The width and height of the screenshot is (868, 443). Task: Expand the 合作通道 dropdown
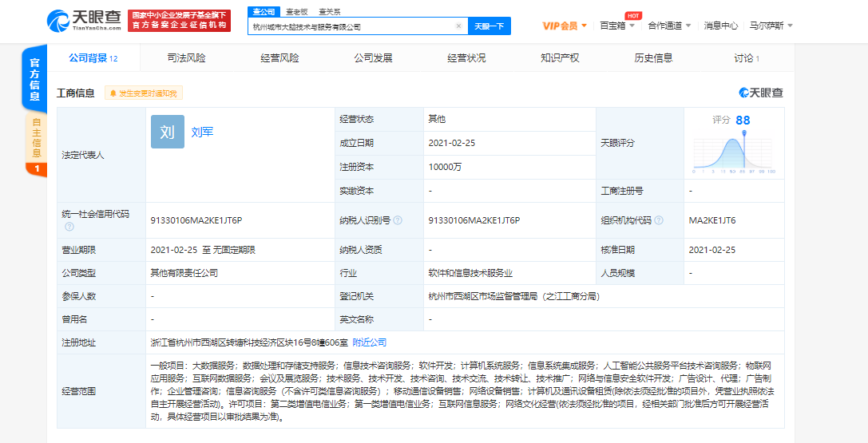[x=670, y=26]
